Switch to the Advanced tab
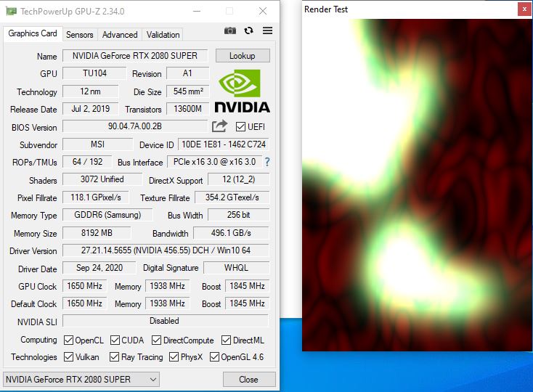Viewport: 533px width, 392px height. [x=120, y=35]
